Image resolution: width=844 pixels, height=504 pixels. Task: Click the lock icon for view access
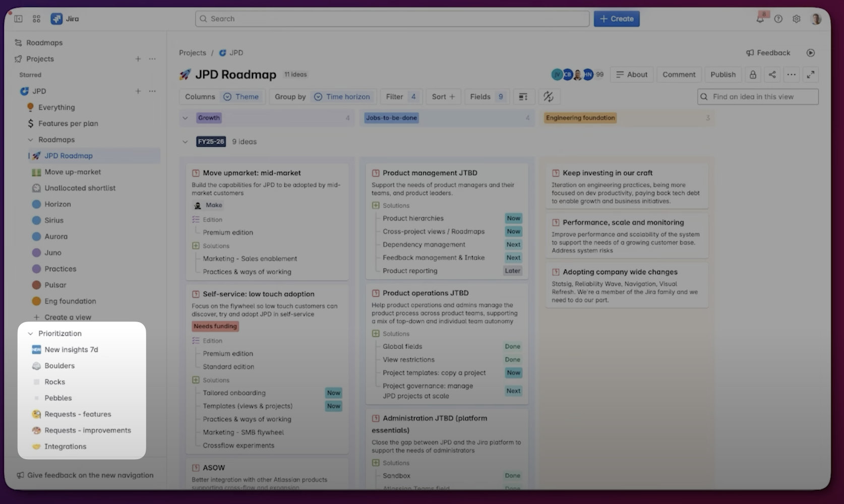tap(753, 74)
